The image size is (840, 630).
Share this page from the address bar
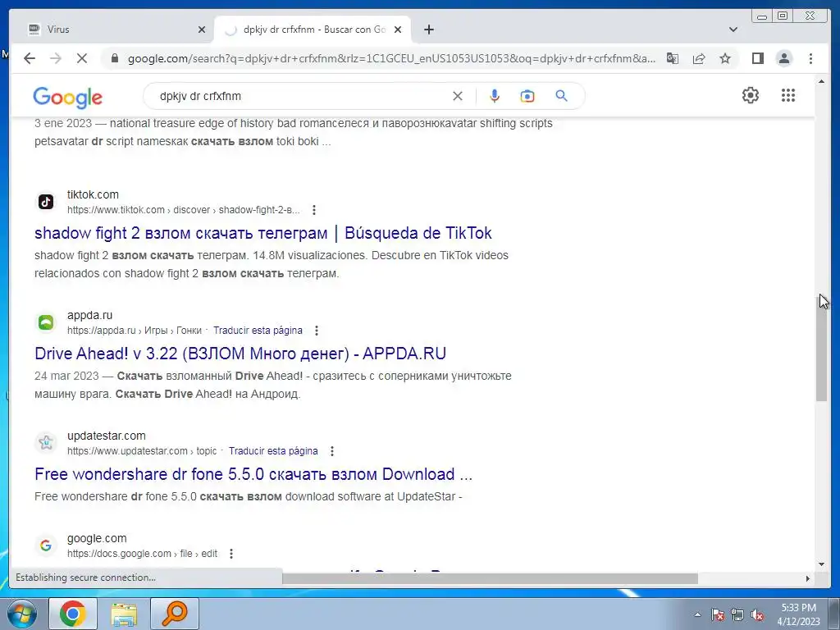pyautogui.click(x=699, y=58)
